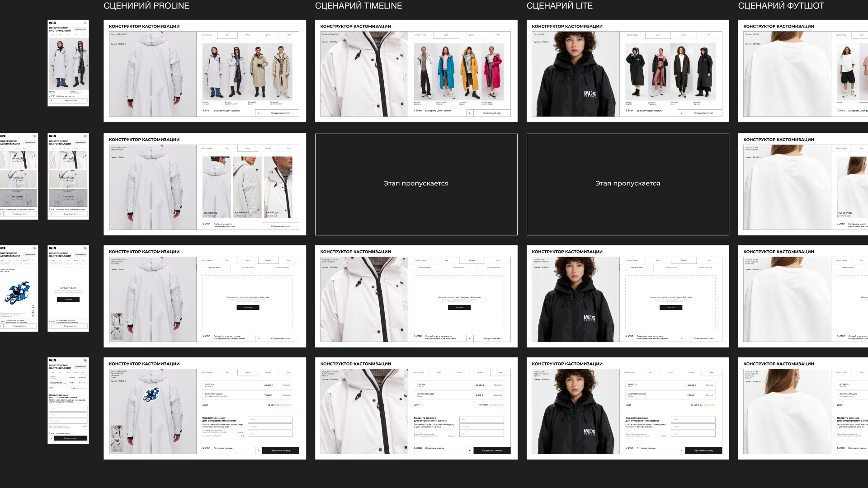Image resolution: width=868 pixels, height=488 pixels.
Task: Open hamburger menu in top mobile frame
Action: (x=85, y=23)
